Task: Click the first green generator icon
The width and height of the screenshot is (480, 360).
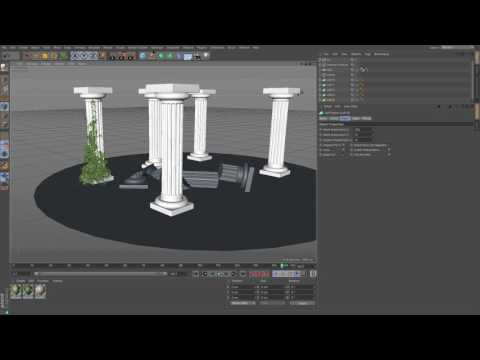Action: pyautogui.click(x=161, y=56)
